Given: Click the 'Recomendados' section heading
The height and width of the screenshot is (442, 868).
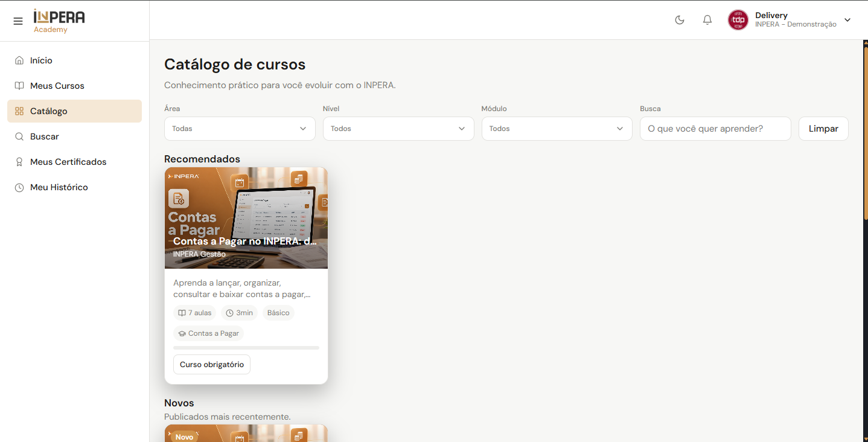Looking at the screenshot, I should coord(202,159).
